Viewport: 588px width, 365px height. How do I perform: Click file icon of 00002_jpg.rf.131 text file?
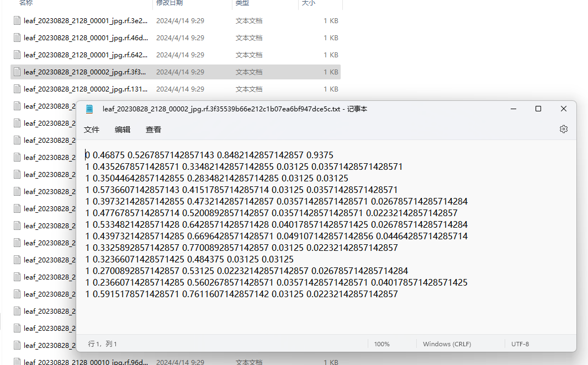click(x=17, y=89)
